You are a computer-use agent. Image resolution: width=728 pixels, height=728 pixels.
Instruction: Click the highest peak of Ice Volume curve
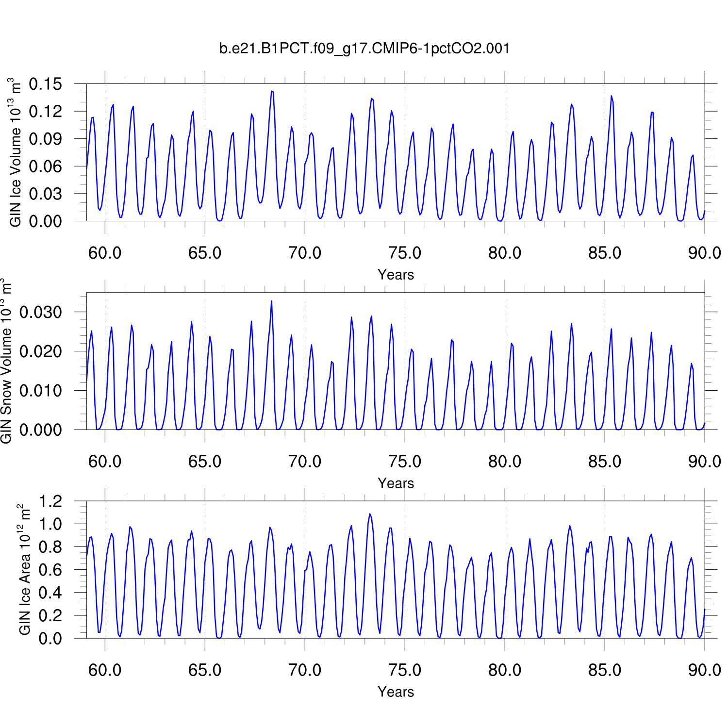tap(272, 91)
